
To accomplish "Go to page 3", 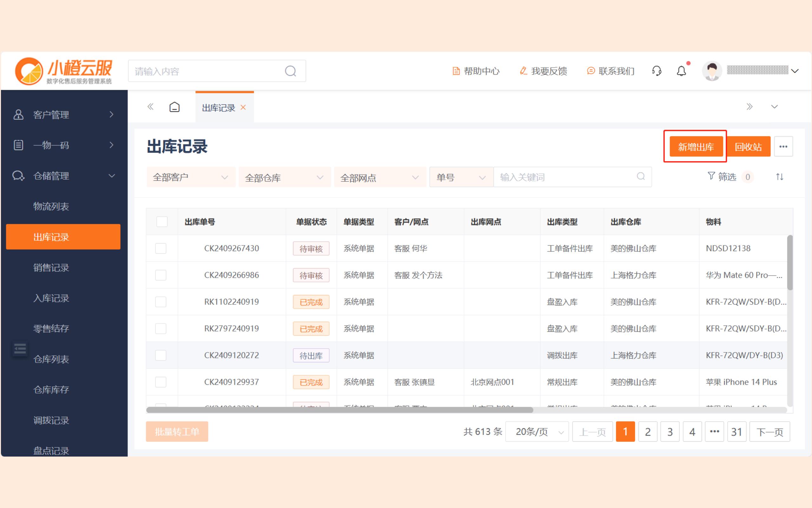I will click(x=670, y=431).
